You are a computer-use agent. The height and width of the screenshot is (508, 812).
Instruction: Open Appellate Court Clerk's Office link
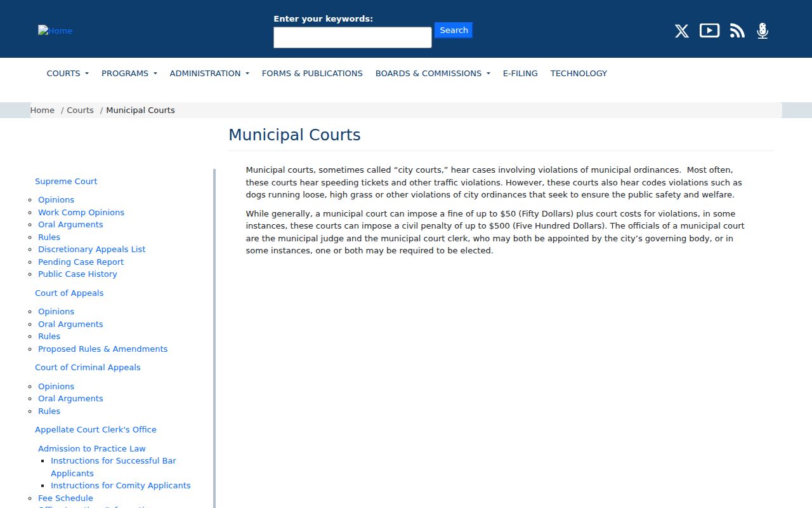pos(96,429)
